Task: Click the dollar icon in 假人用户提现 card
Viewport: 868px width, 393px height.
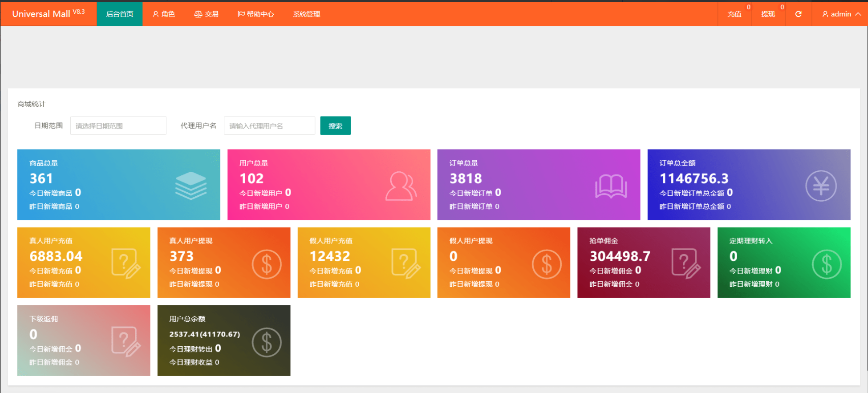Action: coord(546,264)
